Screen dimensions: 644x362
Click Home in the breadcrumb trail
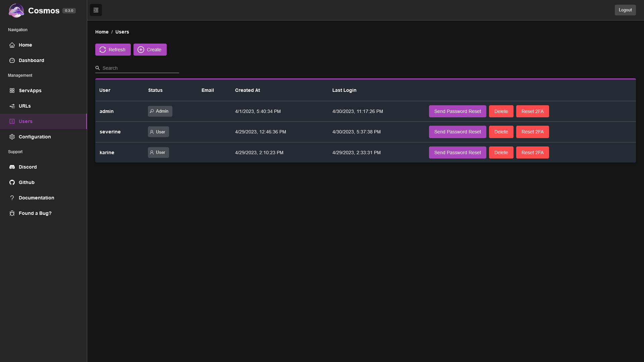[x=102, y=32]
